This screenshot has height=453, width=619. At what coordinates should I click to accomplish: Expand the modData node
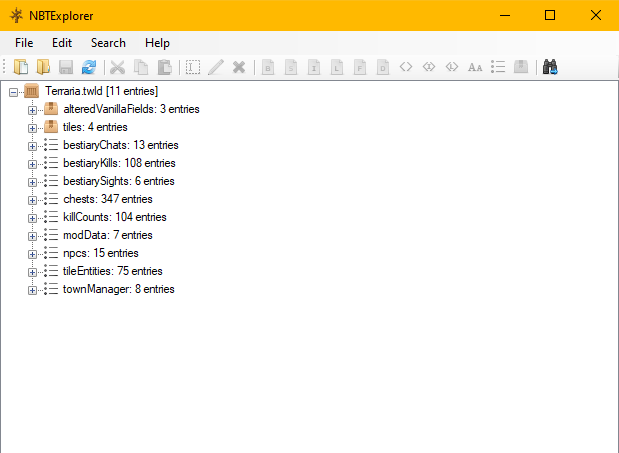click(32, 236)
